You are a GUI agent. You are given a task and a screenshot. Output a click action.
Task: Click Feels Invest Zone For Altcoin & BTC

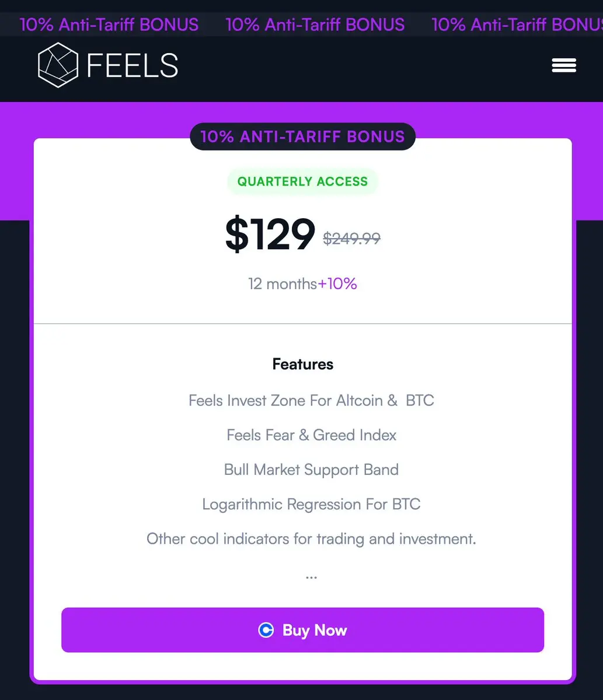pos(311,401)
